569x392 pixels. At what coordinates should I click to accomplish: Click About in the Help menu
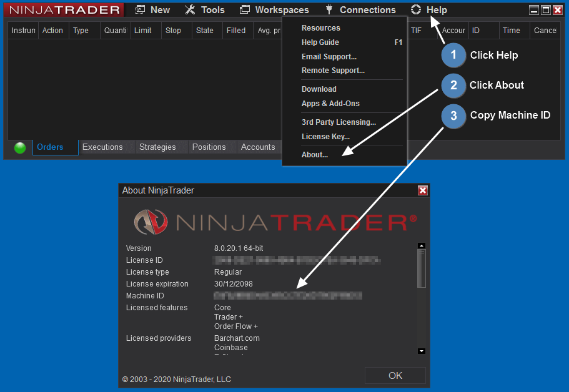(315, 155)
